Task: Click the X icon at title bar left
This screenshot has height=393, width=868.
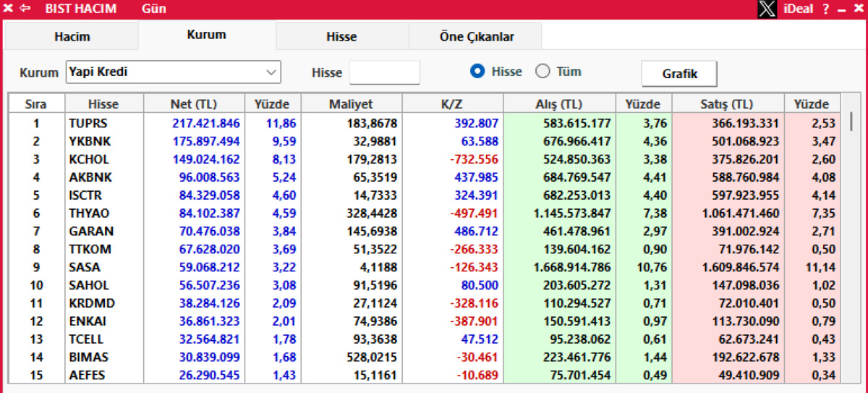Action: click(x=9, y=9)
